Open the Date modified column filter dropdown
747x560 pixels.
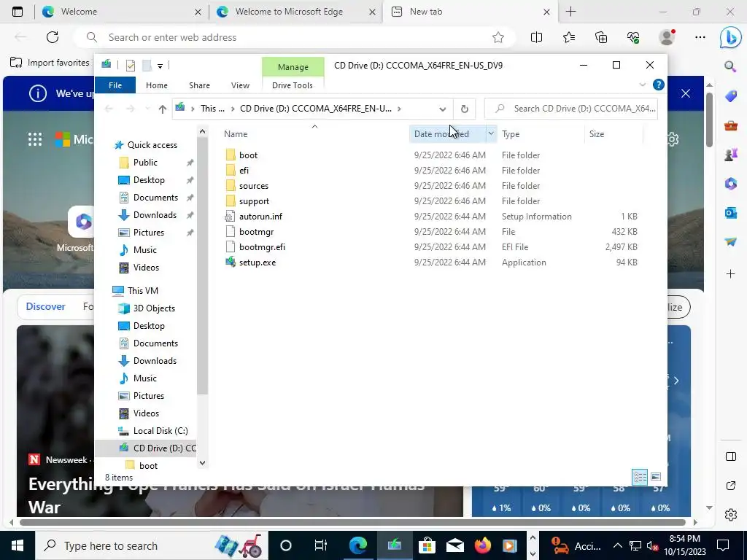tap(491, 134)
